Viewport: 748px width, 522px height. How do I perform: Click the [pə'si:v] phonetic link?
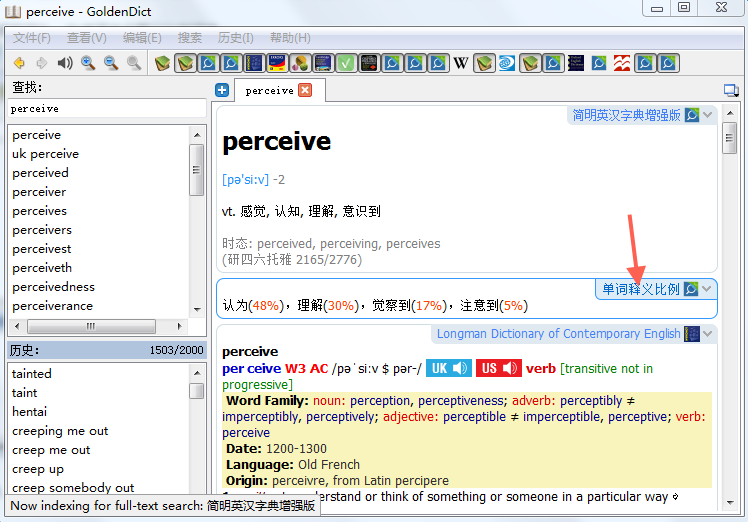point(246,180)
